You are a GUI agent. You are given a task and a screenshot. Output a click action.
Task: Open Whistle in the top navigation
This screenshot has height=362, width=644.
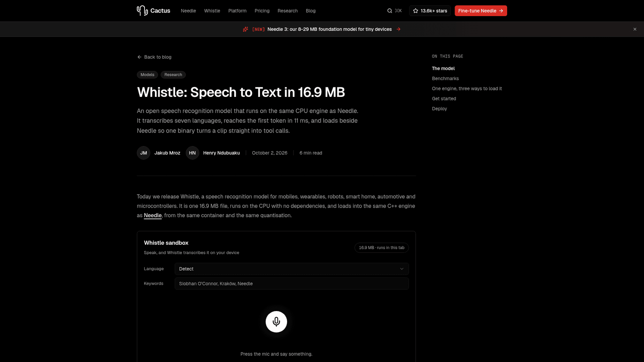(x=212, y=11)
